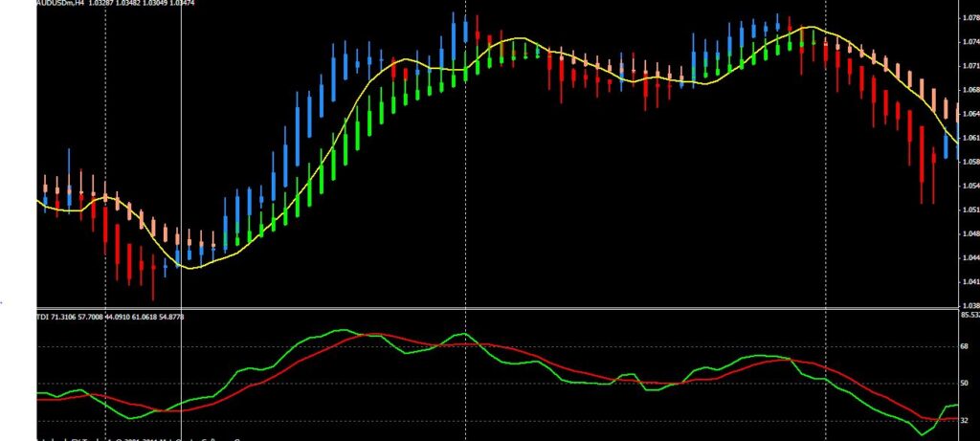Image resolution: width=980 pixels, height=441 pixels.
Task: Click the TDI indicator values label
Action: coord(111,318)
